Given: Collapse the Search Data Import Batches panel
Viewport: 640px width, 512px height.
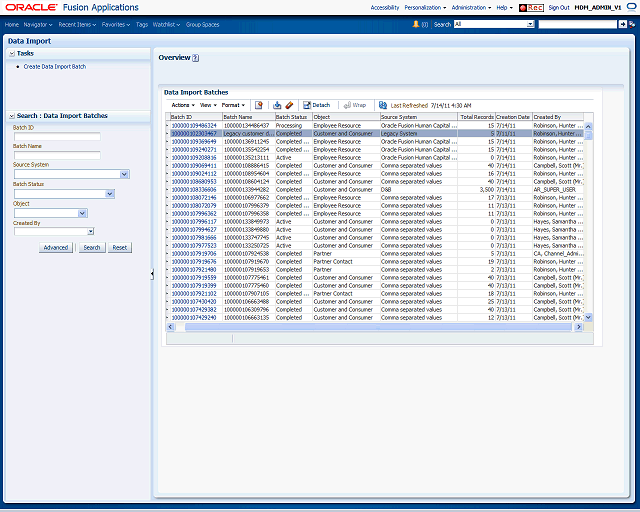Looking at the screenshot, I should (x=12, y=116).
